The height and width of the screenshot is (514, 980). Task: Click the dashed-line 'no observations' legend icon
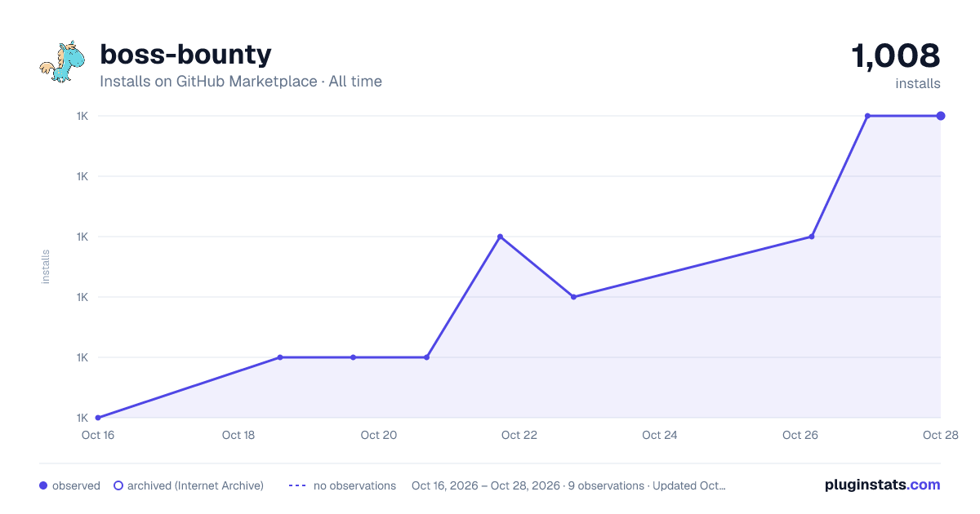297,485
